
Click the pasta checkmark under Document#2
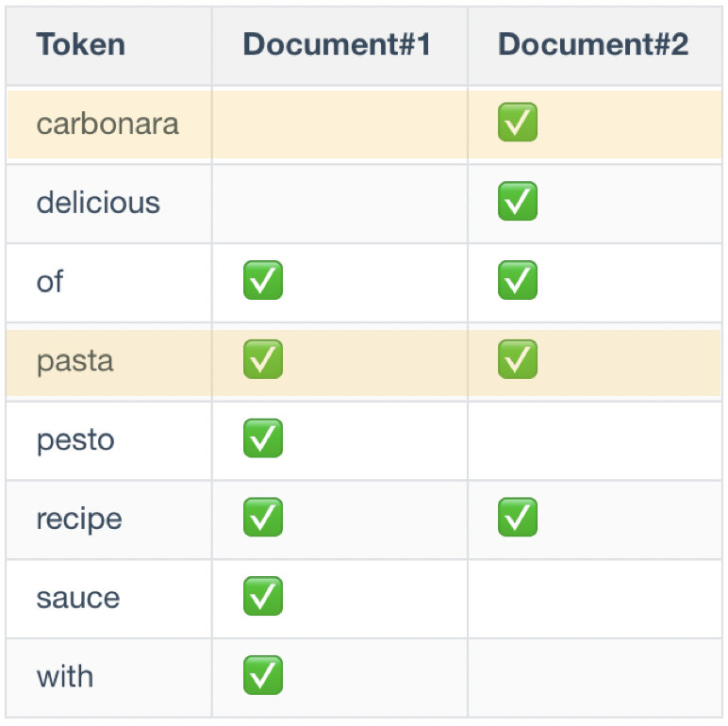point(517,359)
